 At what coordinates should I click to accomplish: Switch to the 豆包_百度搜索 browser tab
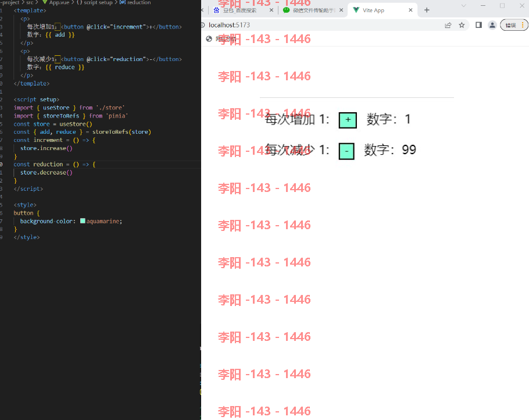coord(239,10)
